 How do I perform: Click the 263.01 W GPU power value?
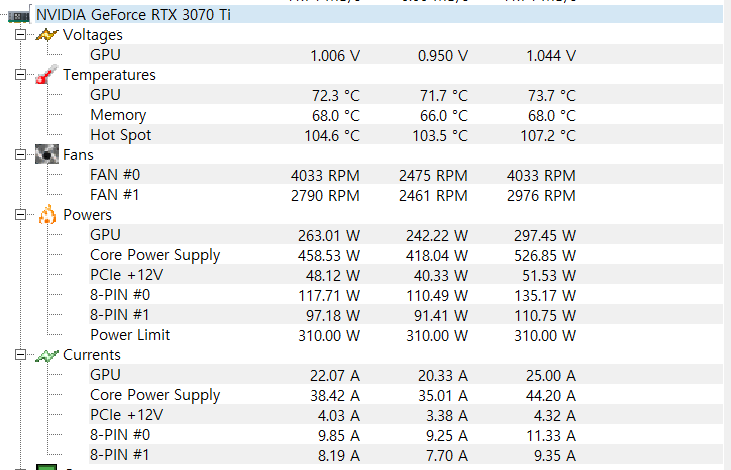(x=329, y=236)
